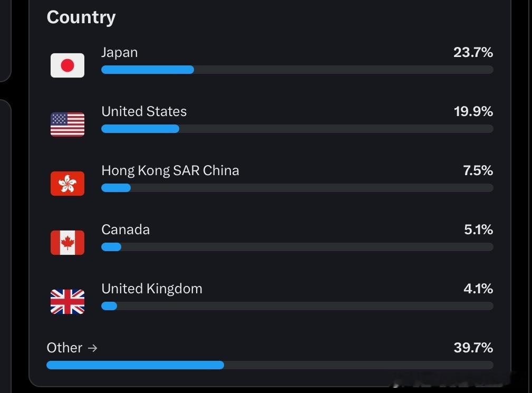Click the arrow icon next to Other
Image resolution: width=532 pixels, height=393 pixels.
[x=93, y=348]
